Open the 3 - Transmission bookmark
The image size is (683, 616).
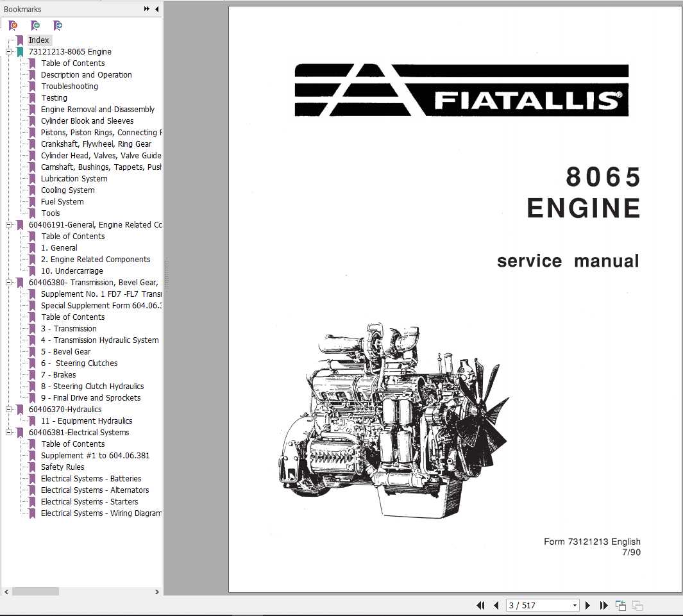(x=69, y=329)
